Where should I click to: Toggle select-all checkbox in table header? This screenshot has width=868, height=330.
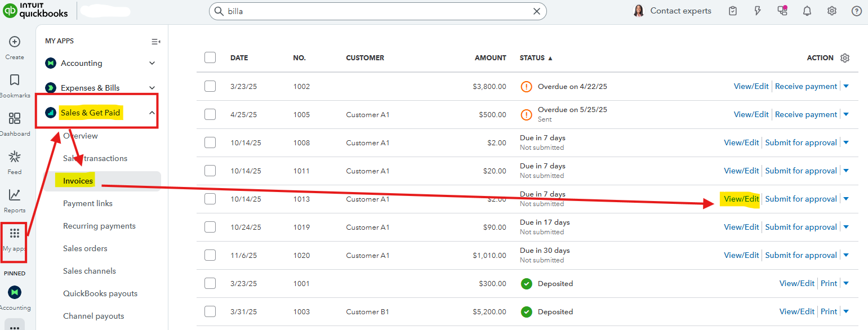(210, 57)
